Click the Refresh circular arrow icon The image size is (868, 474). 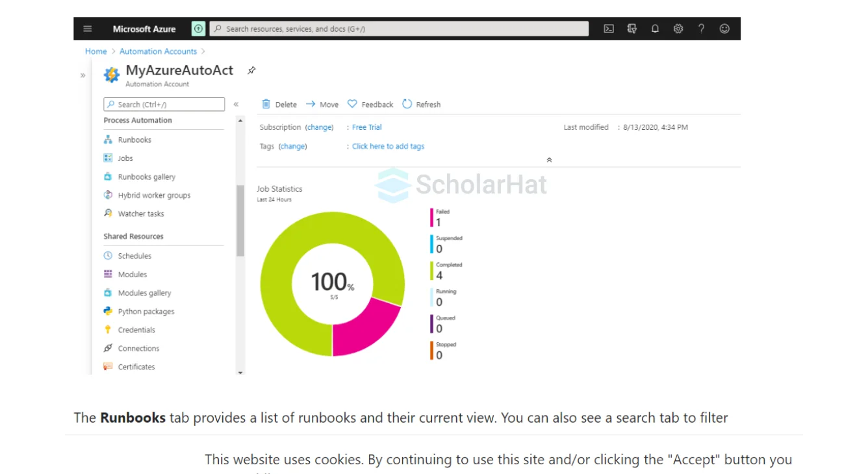click(x=407, y=104)
